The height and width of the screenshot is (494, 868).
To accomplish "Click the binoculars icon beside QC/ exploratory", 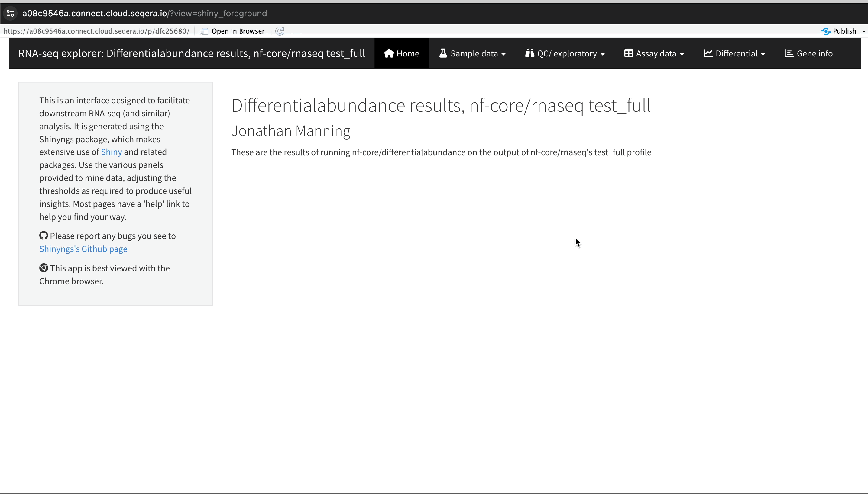I will click(x=530, y=53).
